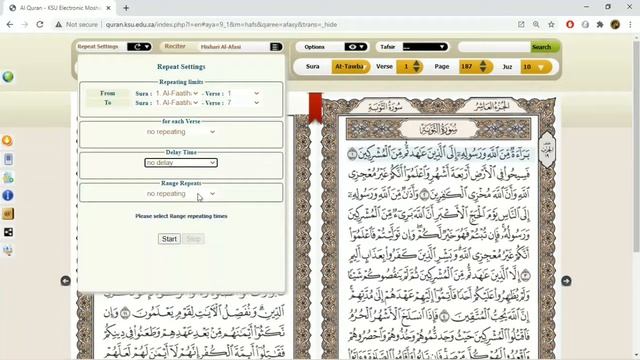Image resolution: width=640 pixels, height=360 pixels.
Task: Open the Juz 10 selector
Action: tap(536, 67)
